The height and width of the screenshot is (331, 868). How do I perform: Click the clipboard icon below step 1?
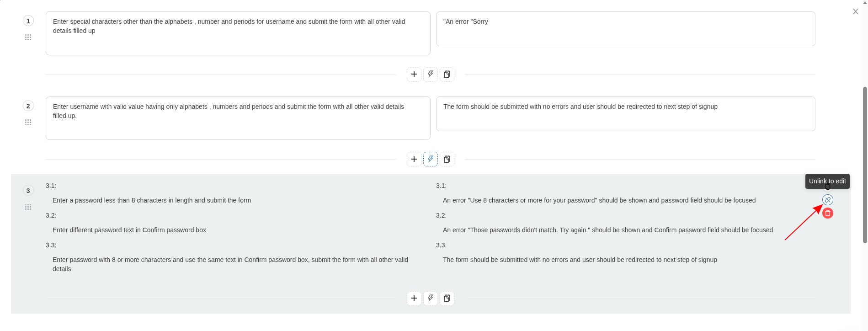point(447,75)
